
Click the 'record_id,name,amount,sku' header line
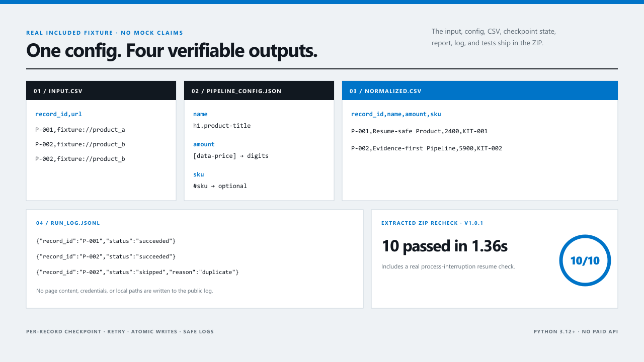396,114
